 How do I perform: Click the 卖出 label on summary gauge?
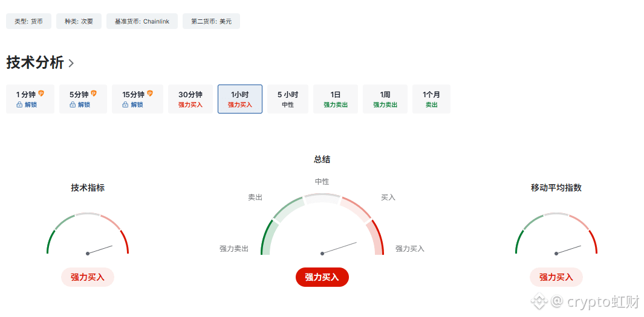[255, 197]
